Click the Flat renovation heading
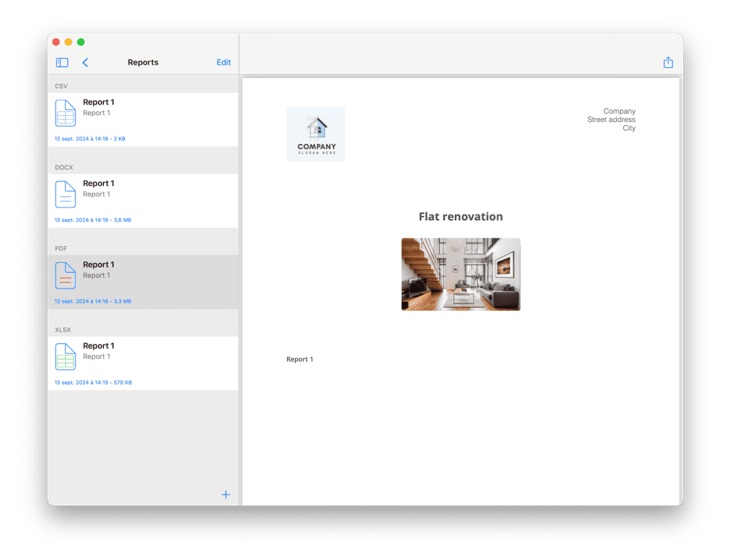 pos(460,216)
